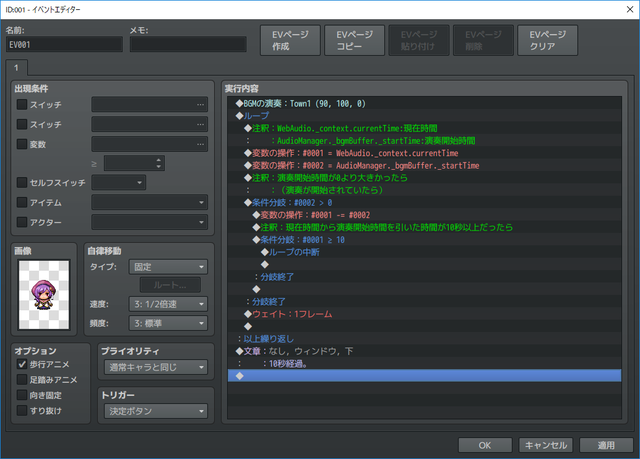Open the variable selector ellipsis field
Viewport: 640px width, 459px height.
click(149, 144)
